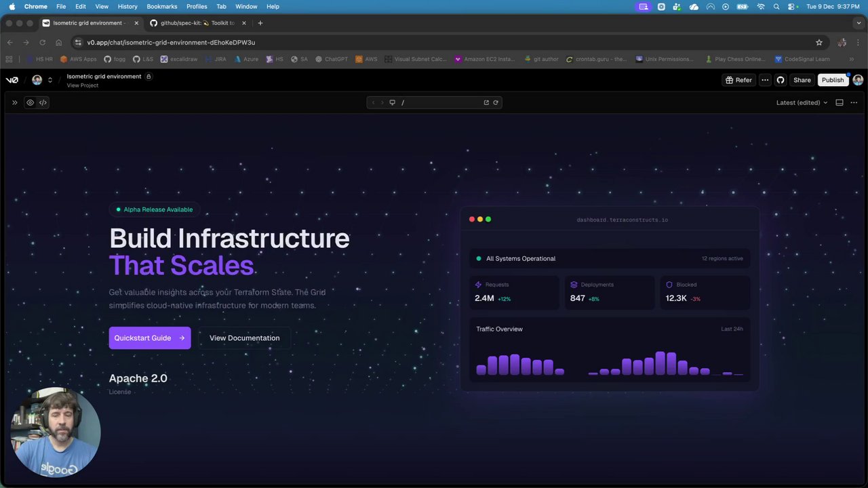Go forward in the v0 preview navigation

pyautogui.click(x=382, y=102)
